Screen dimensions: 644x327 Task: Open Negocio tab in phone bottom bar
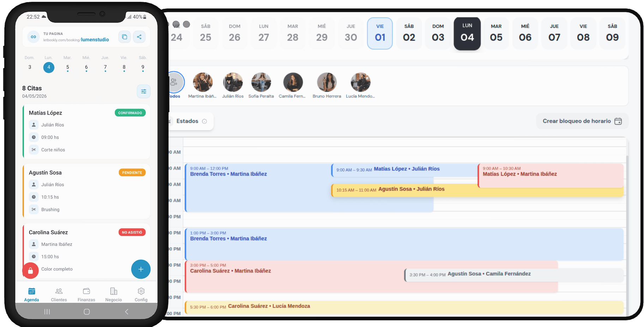tap(114, 295)
